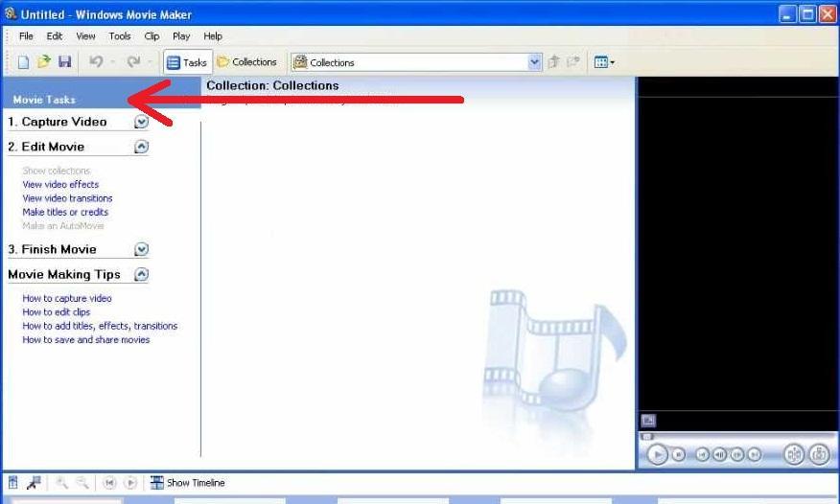Go up one level in collections
Image resolution: width=840 pixels, height=504 pixels.
point(554,61)
